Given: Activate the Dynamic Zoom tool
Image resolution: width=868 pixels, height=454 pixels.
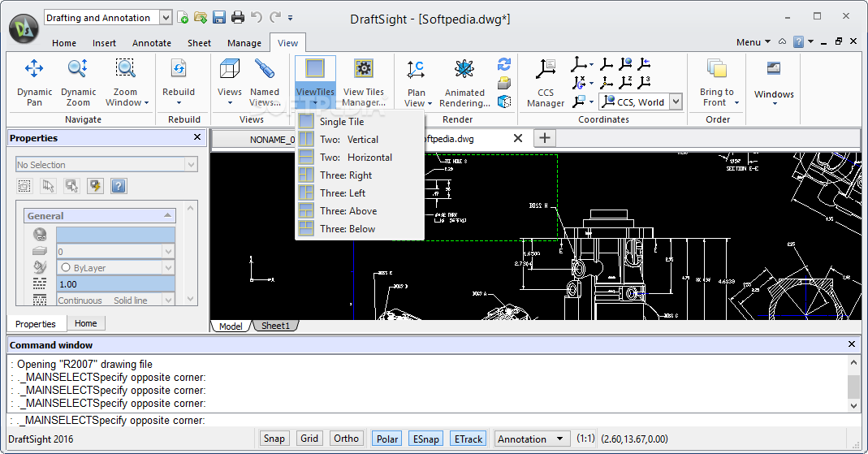Looking at the screenshot, I should 78,83.
